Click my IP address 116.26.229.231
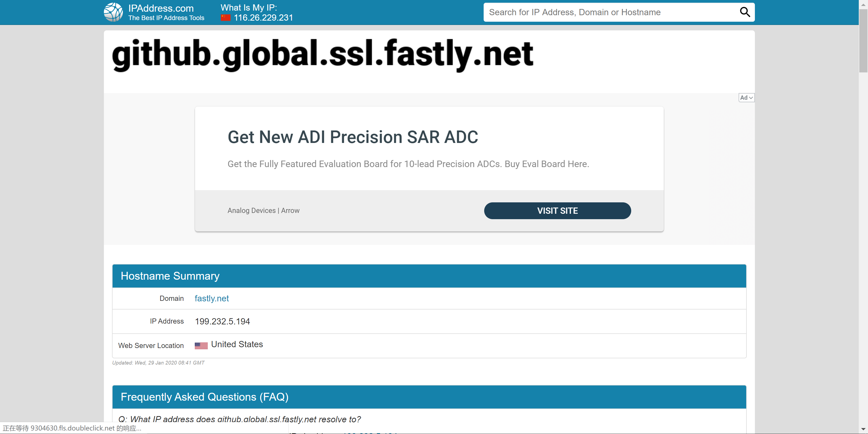Viewport: 868px width, 434px height. click(x=263, y=18)
